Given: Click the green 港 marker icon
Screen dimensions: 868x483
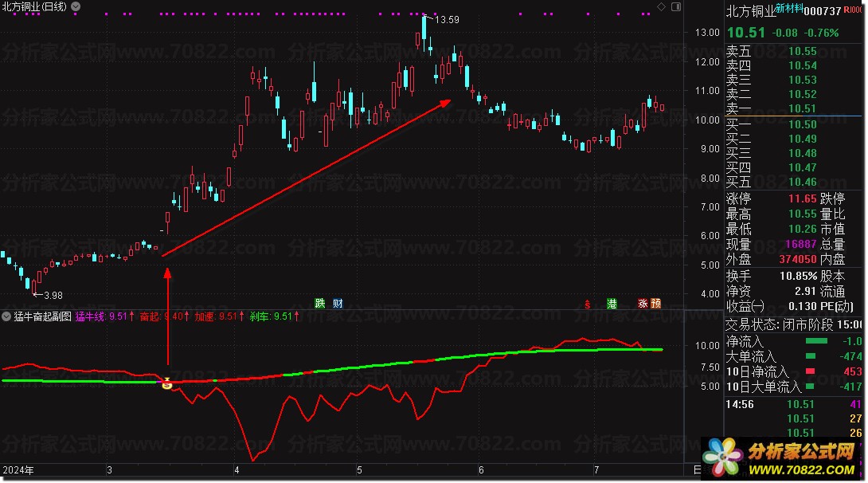Looking at the screenshot, I should point(612,304).
